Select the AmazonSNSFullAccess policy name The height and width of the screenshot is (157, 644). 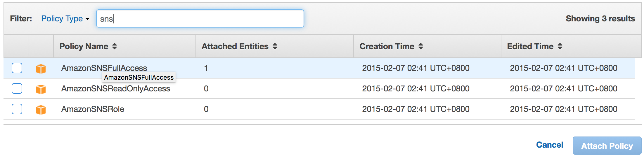coord(104,68)
